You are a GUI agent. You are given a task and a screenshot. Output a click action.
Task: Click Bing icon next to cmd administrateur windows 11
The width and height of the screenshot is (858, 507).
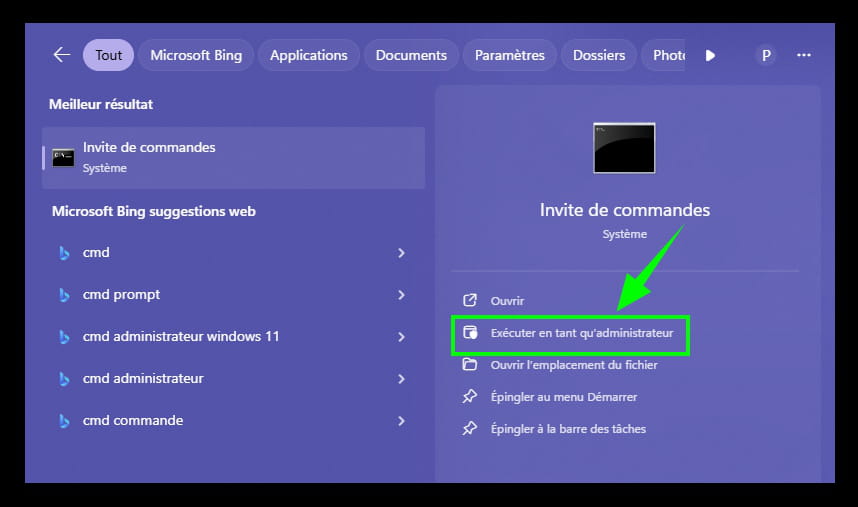click(64, 337)
